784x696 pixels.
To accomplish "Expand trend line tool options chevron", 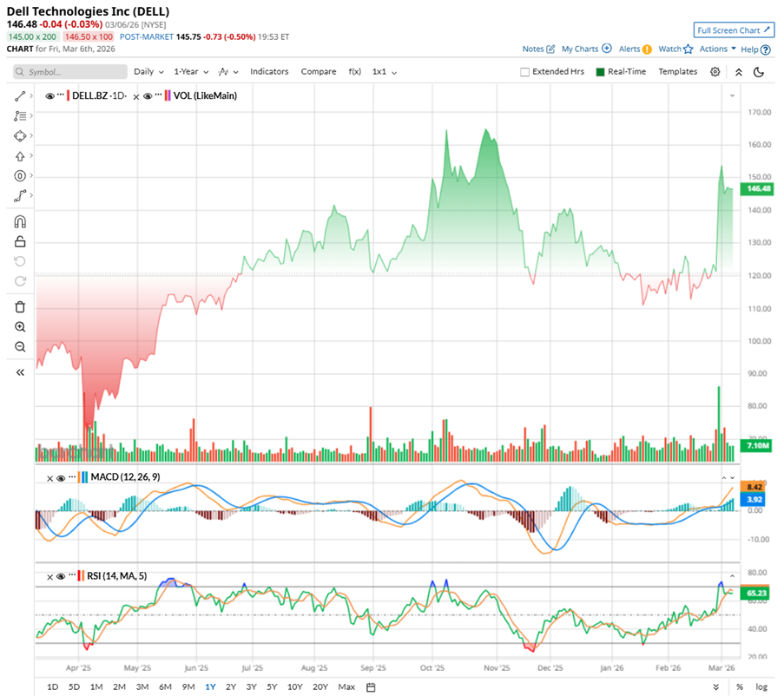I will [x=31, y=96].
